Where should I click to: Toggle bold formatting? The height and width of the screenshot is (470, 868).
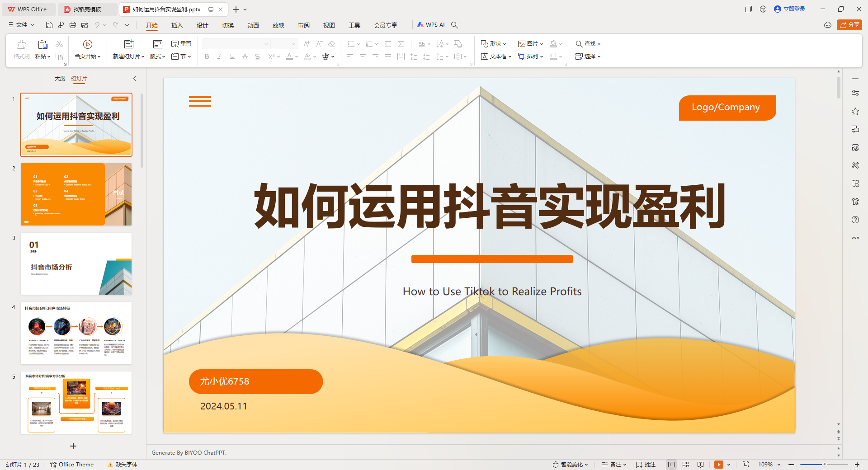point(207,56)
